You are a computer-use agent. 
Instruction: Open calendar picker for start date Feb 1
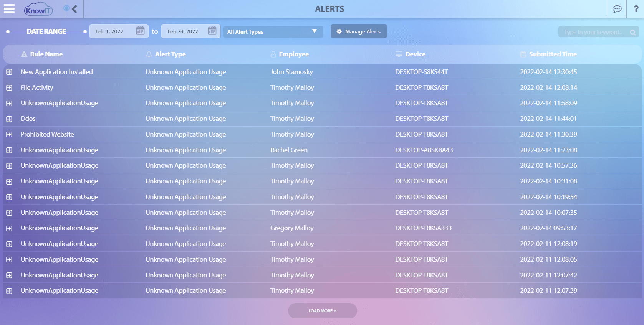coord(140,31)
